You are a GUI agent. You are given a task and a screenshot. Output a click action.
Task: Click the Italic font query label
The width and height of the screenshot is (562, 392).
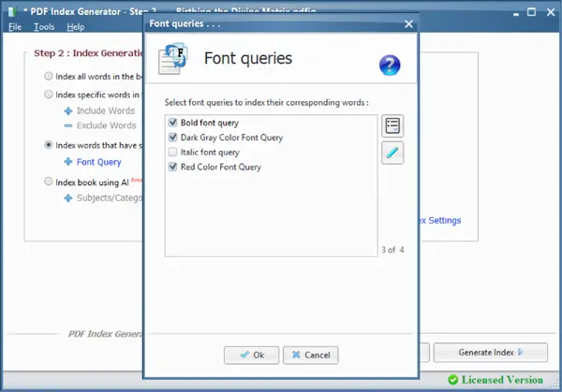point(210,152)
